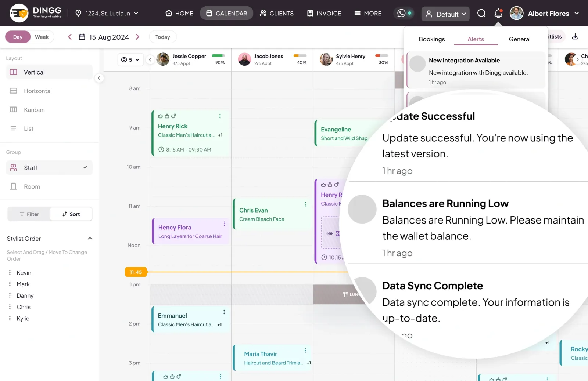Switch to Week view
Viewport: 588px width, 381px height.
[x=42, y=37]
